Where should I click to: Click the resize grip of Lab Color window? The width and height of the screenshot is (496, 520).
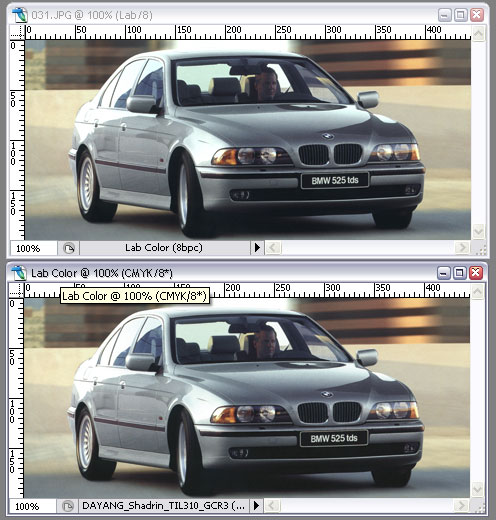[x=480, y=508]
